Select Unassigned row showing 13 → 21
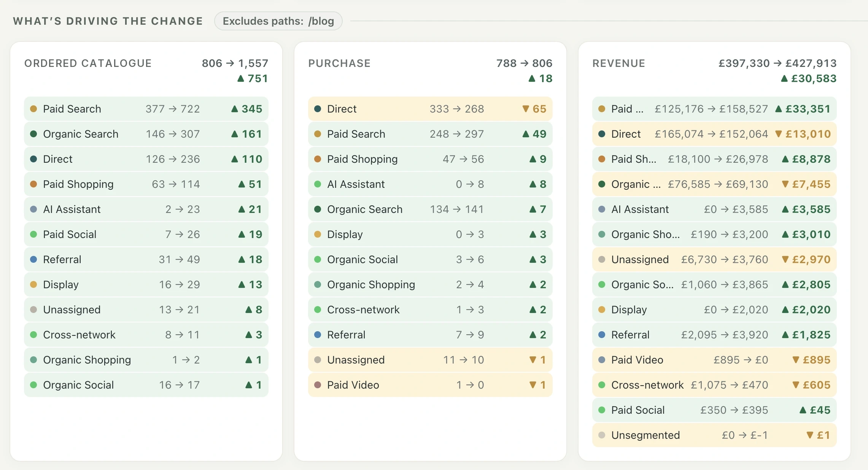Image resolution: width=868 pixels, height=470 pixels. click(146, 310)
